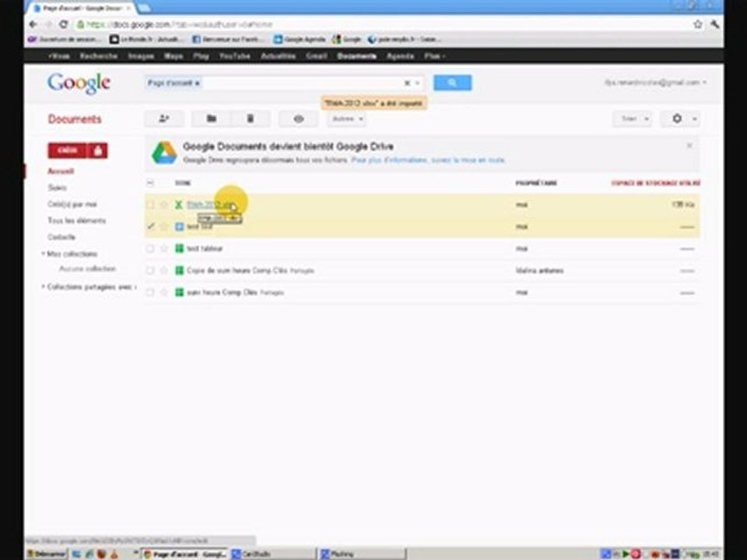This screenshot has width=747, height=560.
Task: Open the highlighted xlsx file link
Action: click(x=209, y=205)
